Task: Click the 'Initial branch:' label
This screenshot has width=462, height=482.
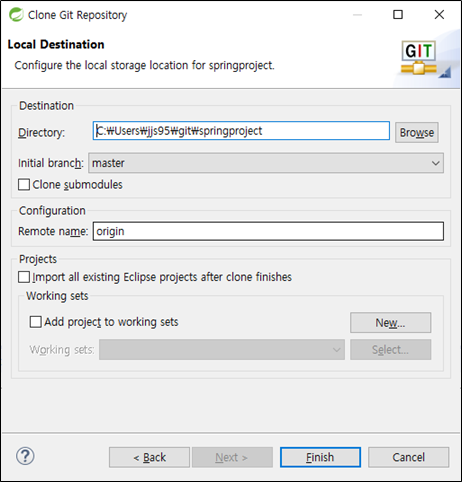Action: click(51, 163)
